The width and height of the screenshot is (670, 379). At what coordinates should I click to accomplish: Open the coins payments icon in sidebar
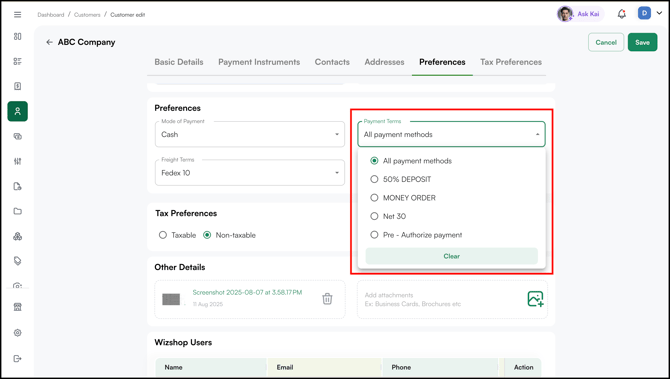[18, 137]
